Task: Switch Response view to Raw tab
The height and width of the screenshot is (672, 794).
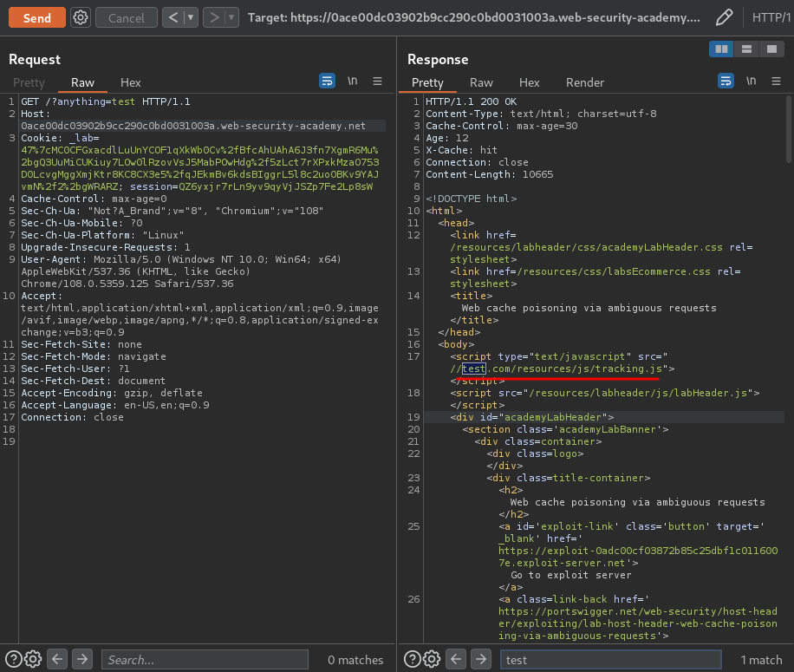Action: point(481,82)
